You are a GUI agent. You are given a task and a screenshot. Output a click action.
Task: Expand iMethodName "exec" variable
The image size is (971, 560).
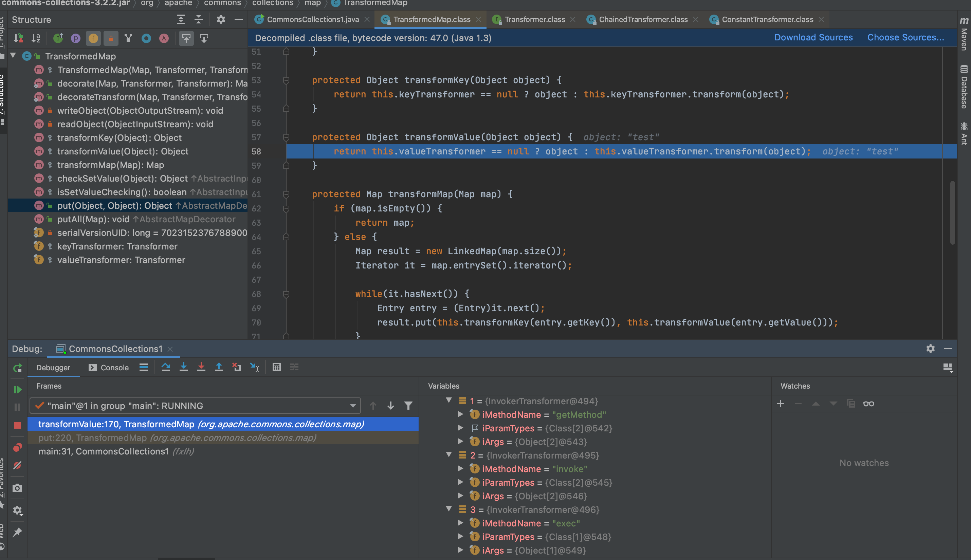click(x=460, y=523)
